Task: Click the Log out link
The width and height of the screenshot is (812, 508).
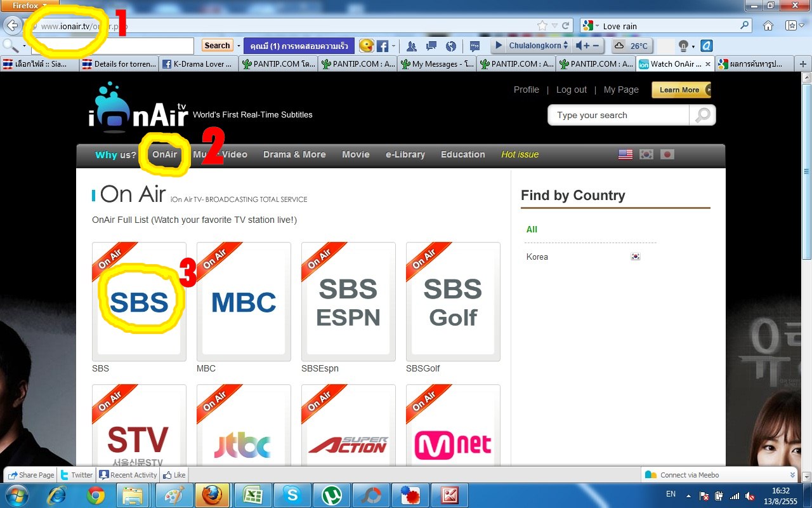Action: (572, 90)
